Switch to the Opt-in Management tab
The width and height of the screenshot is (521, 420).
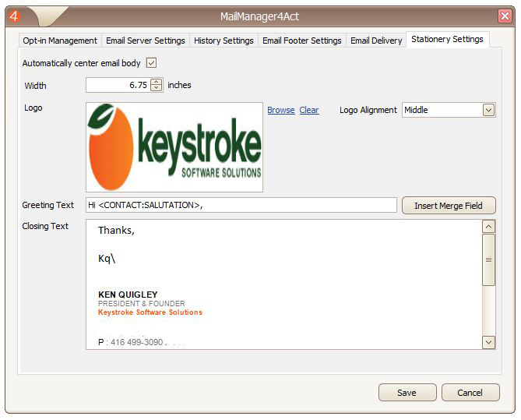click(x=60, y=41)
